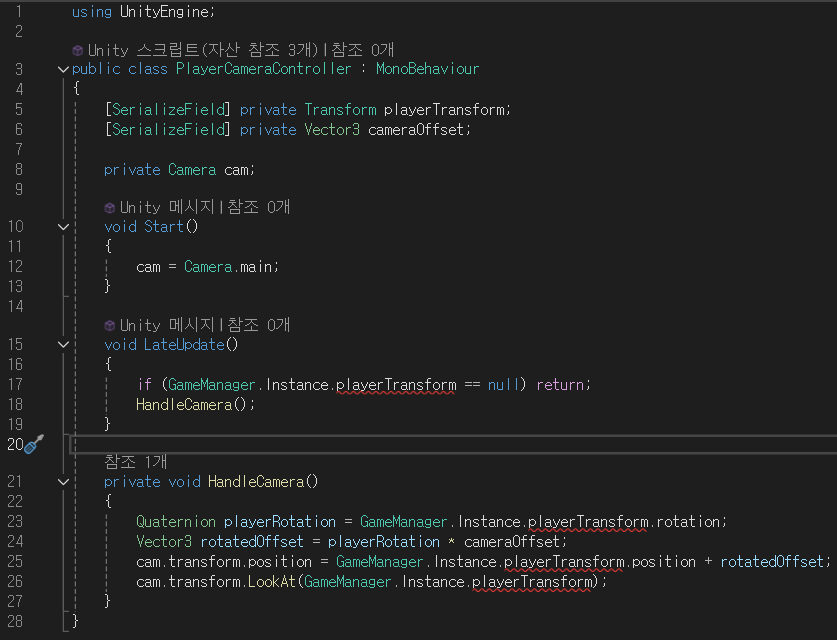Screen dimensions: 837x640
Task: Click the Unity message cube icon above LateUpdate
Action: click(x=109, y=325)
